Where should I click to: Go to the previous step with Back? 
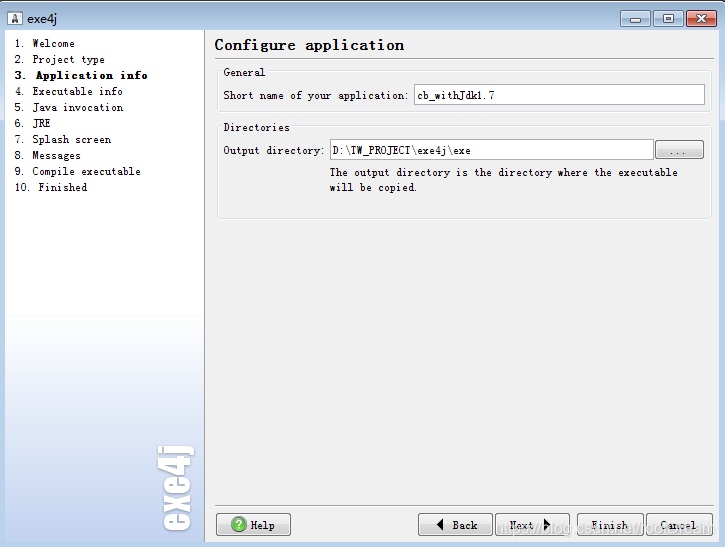point(455,524)
